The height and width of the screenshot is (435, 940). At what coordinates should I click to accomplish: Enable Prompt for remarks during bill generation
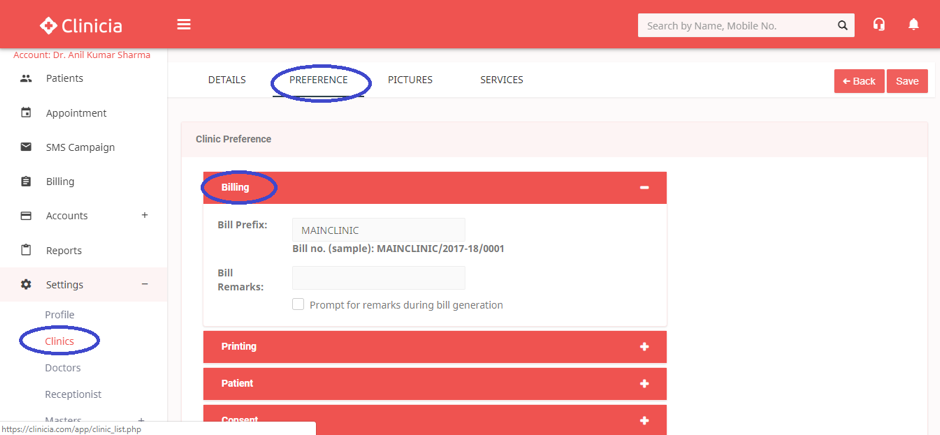coord(298,304)
